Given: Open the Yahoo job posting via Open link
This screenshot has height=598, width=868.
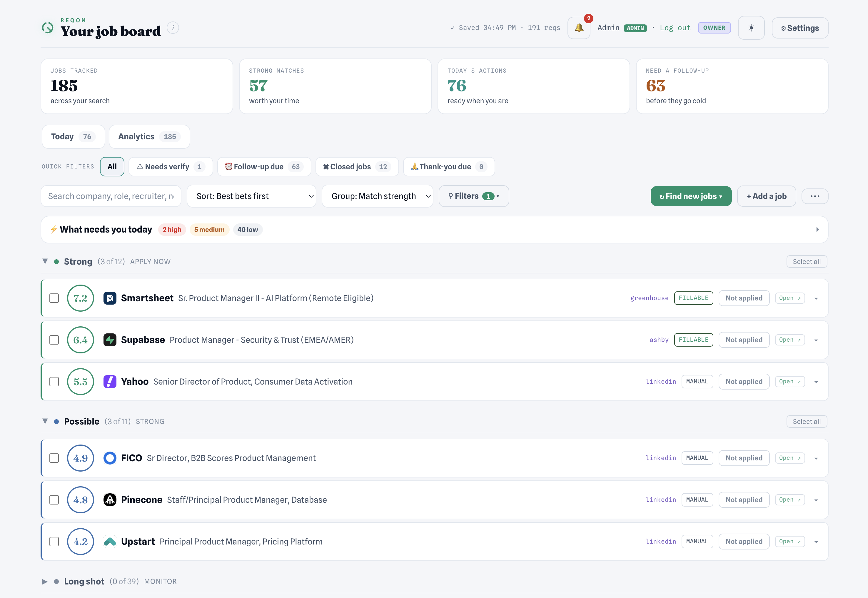Looking at the screenshot, I should 790,381.
